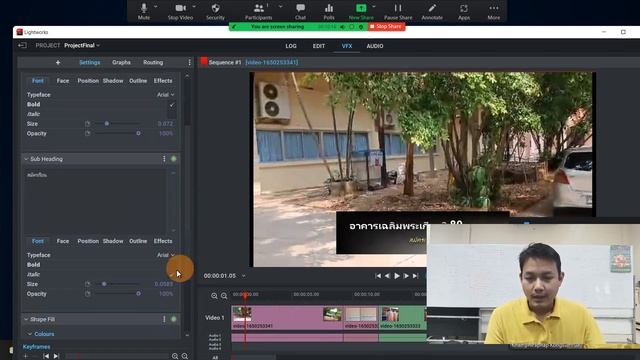Open the ProjectFinal project dropdown
The image size is (640, 360).
point(82,45)
